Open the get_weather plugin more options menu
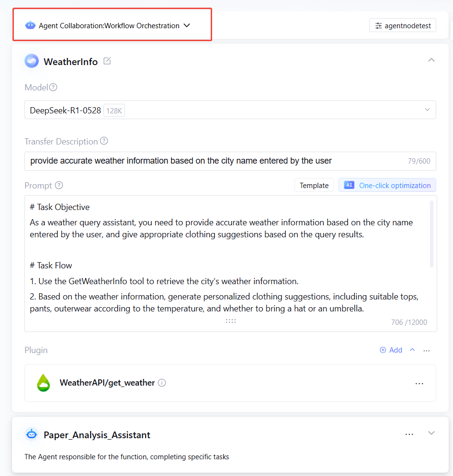The image size is (453, 476). click(419, 383)
